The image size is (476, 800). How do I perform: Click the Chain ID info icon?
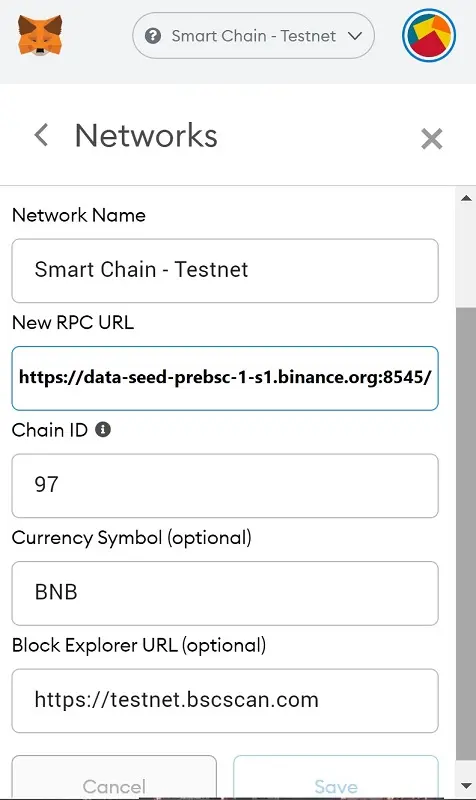click(x=103, y=430)
